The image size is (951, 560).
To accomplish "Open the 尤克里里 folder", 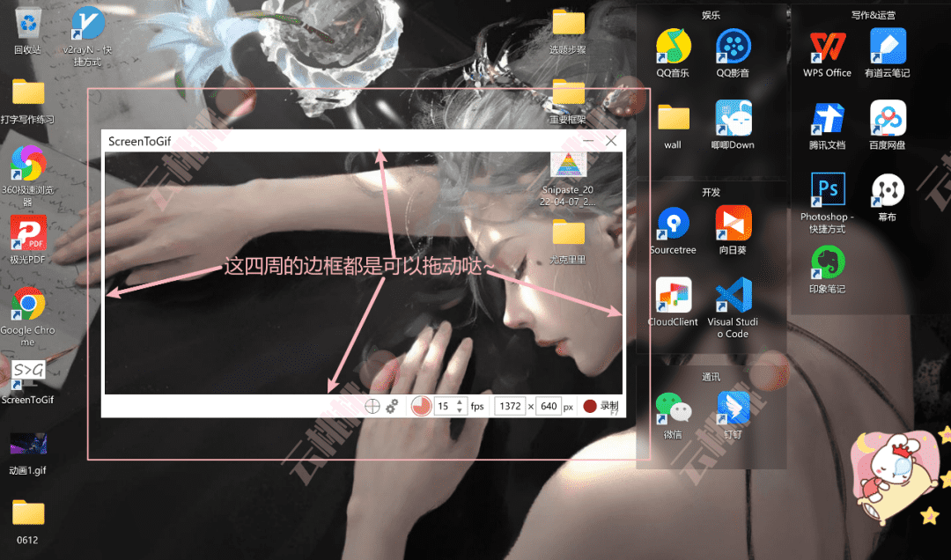I will pos(568,233).
